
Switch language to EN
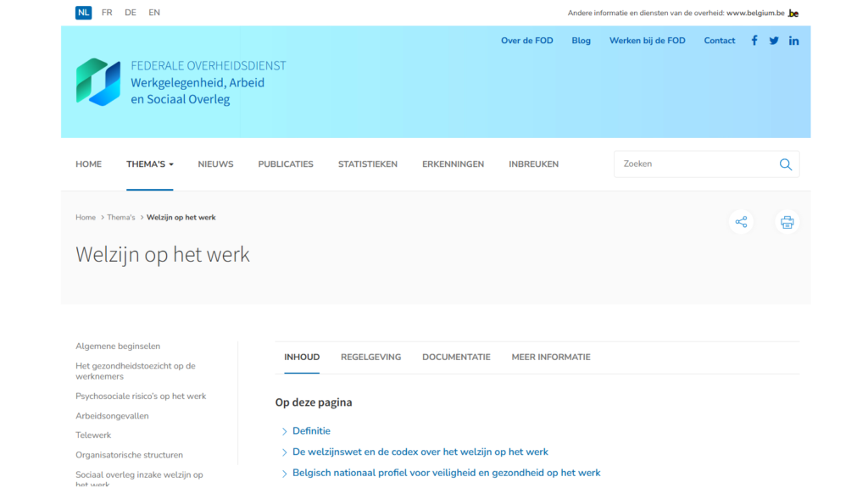[x=154, y=12]
